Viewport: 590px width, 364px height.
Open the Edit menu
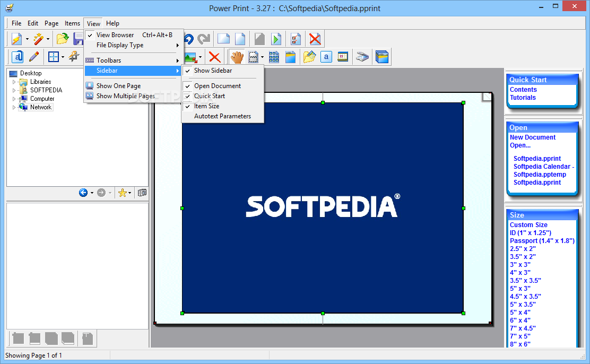[33, 23]
